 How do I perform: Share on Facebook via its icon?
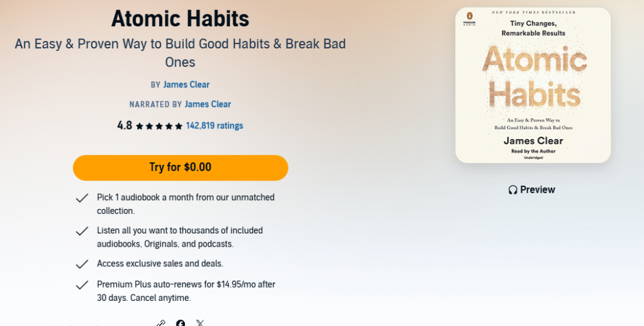coord(180,323)
